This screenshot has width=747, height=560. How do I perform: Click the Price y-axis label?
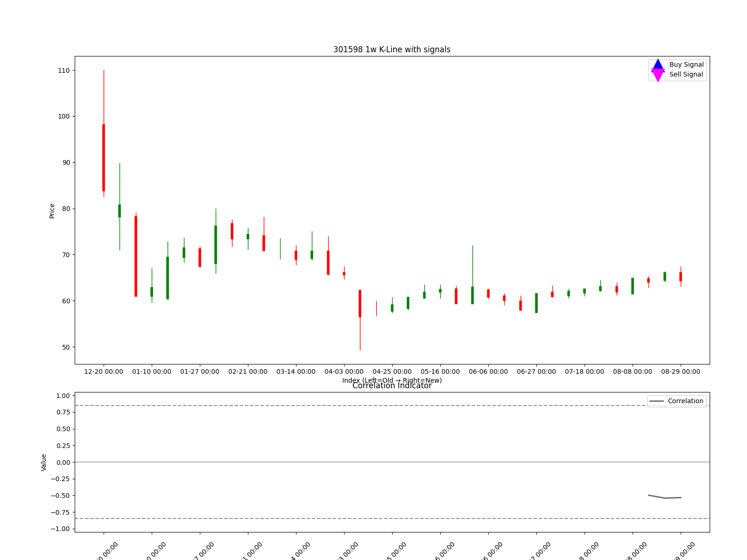52,211
